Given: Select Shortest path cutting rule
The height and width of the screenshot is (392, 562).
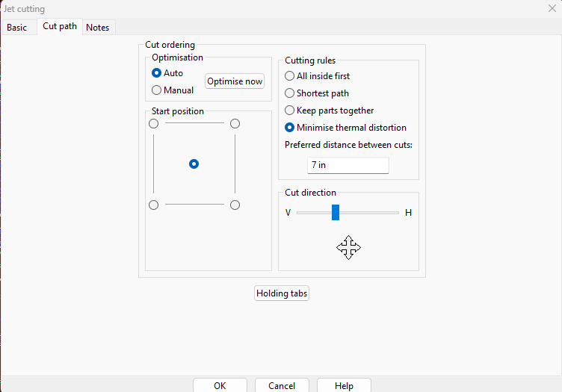Looking at the screenshot, I should point(290,93).
